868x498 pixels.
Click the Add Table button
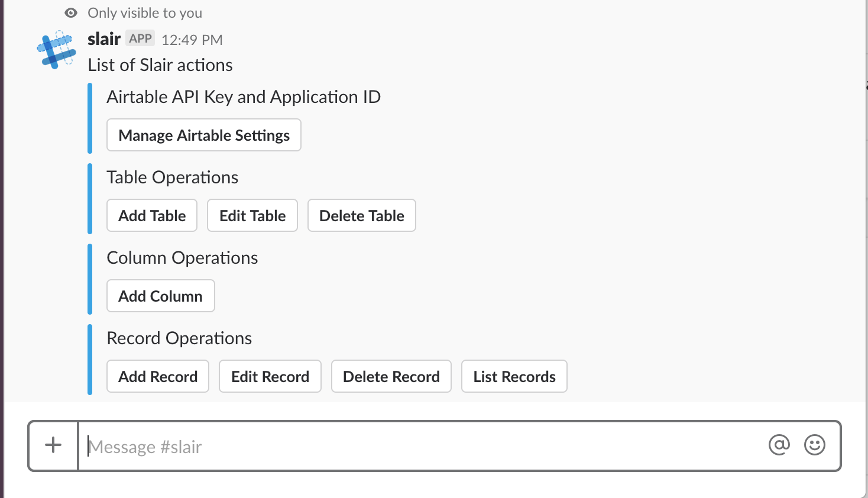click(152, 215)
